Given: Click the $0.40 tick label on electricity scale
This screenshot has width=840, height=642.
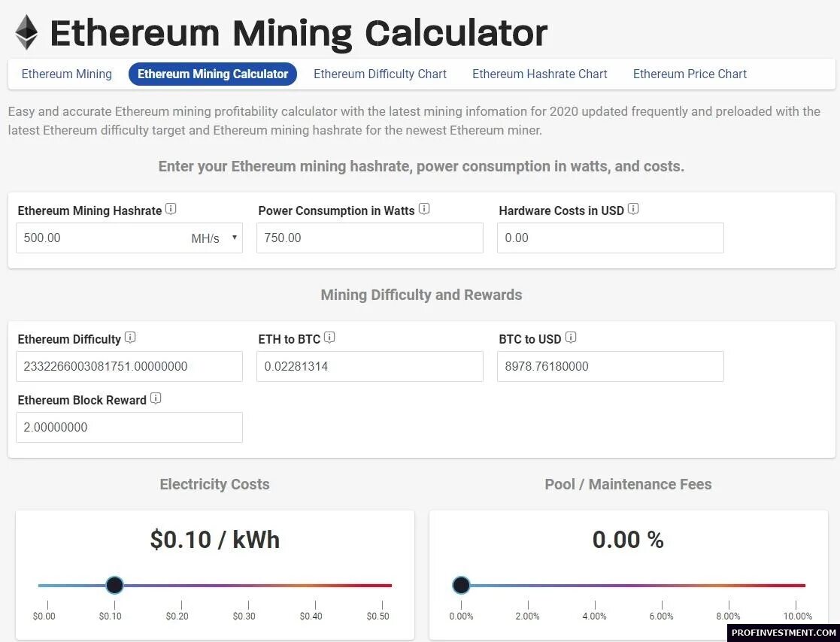Looking at the screenshot, I should (x=311, y=616).
